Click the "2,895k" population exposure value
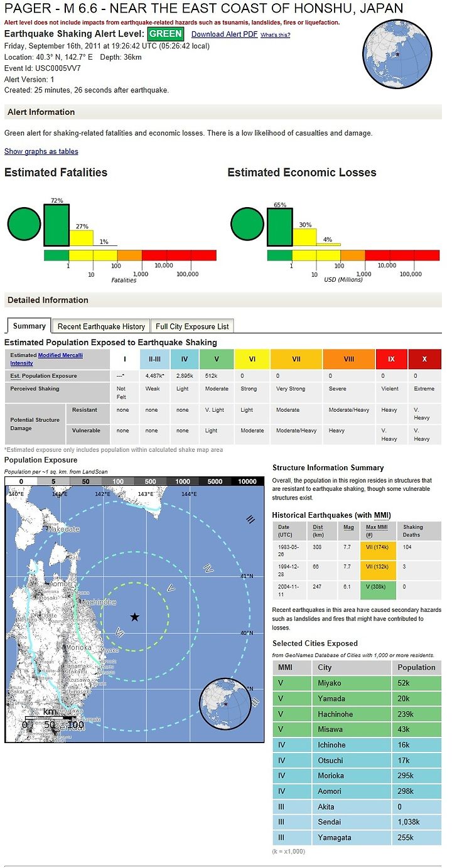The width and height of the screenshot is (452, 868). 185,376
